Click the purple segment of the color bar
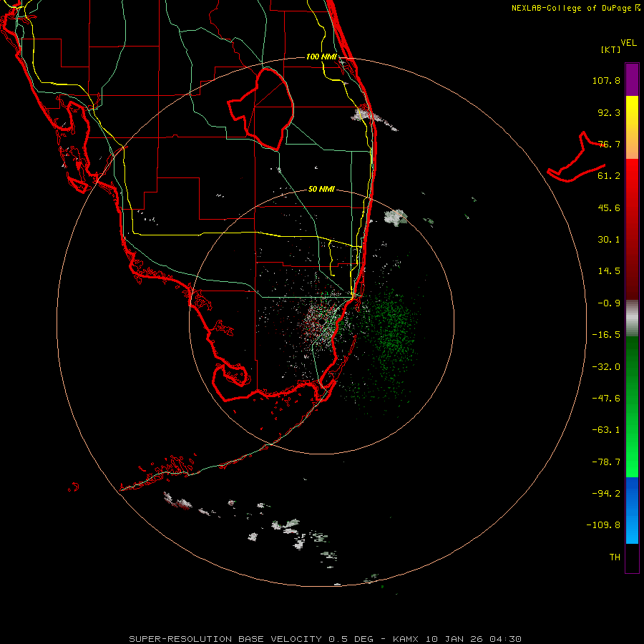Screen dimensions: 644x644 tap(632, 79)
